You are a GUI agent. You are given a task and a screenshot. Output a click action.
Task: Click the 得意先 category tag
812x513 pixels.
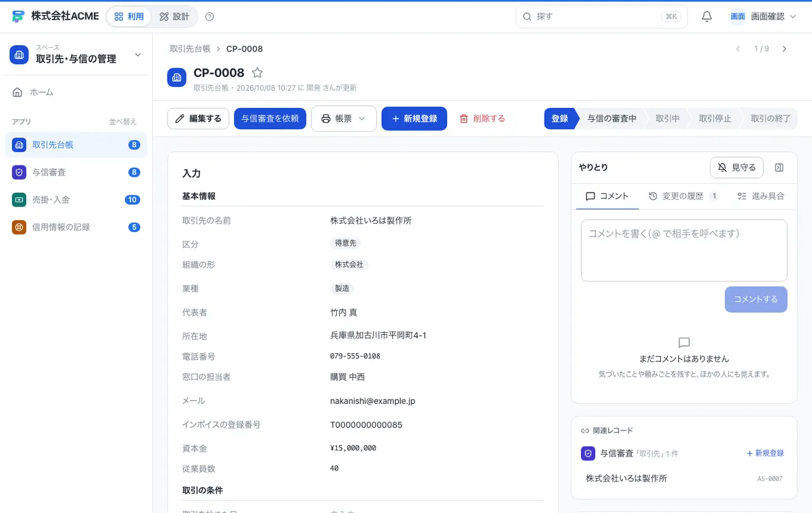[346, 243]
